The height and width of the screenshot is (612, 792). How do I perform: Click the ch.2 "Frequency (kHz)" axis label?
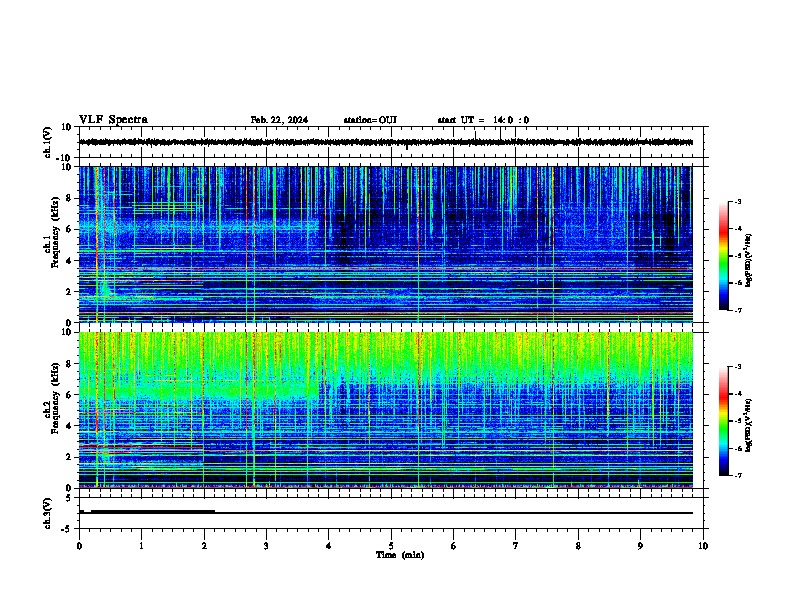[x=56, y=398]
